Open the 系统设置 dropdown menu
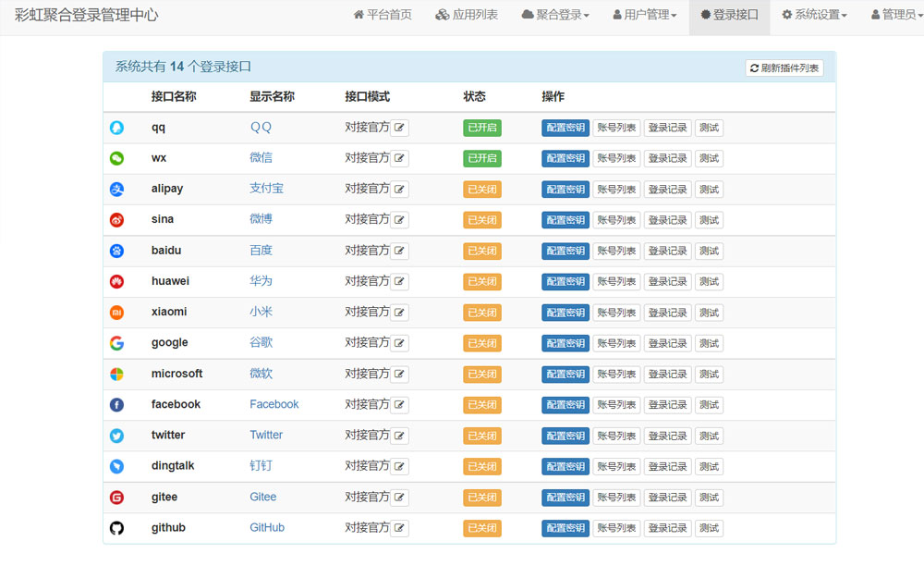Screen dimensions: 924x578 coord(814,16)
